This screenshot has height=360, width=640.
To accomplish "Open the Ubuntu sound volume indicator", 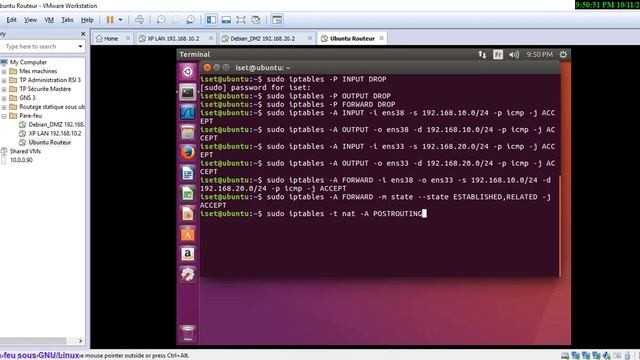I will pos(514,54).
